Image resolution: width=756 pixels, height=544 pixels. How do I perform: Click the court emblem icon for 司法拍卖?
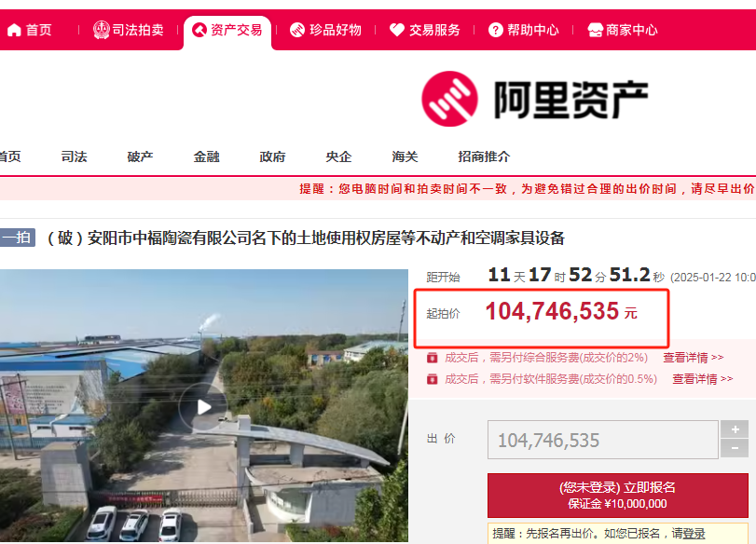(102, 30)
